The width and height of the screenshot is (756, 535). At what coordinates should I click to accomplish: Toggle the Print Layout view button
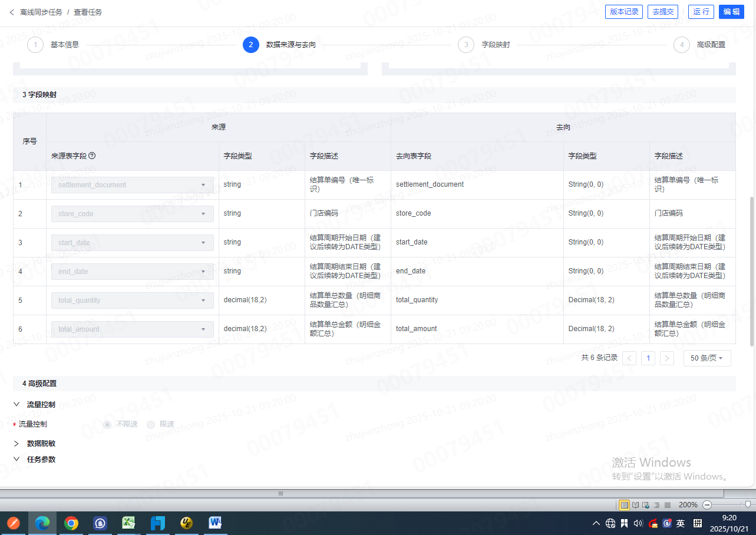pyautogui.click(x=624, y=505)
